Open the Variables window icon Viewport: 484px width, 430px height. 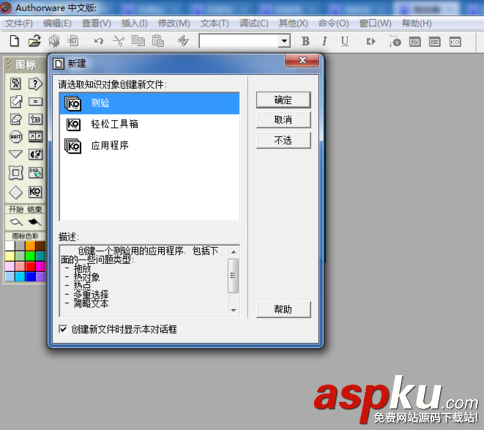[x=435, y=42]
